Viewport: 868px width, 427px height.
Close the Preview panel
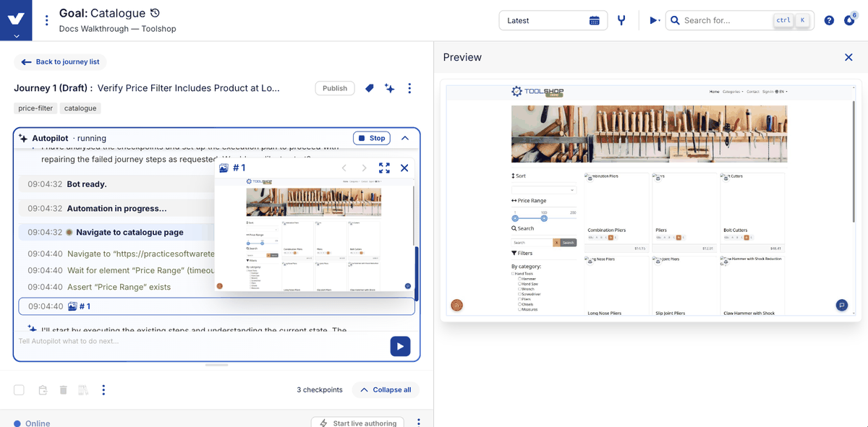coord(848,57)
